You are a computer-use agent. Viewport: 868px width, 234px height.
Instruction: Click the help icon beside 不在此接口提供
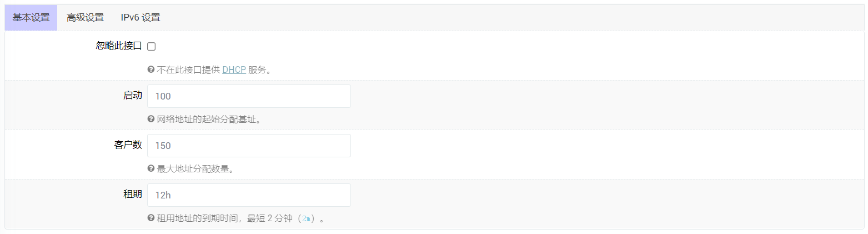point(150,70)
